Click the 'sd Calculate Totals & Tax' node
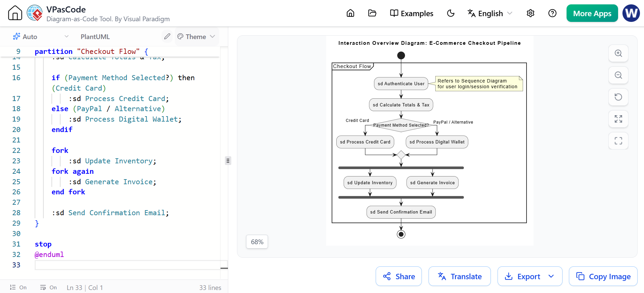 click(401, 105)
